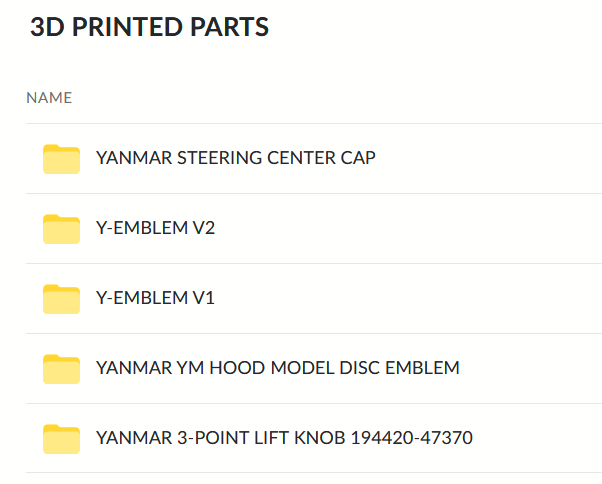
Task: Open YANMAR YM HOOD MODEL DISC EMBLEM
Action: click(277, 368)
